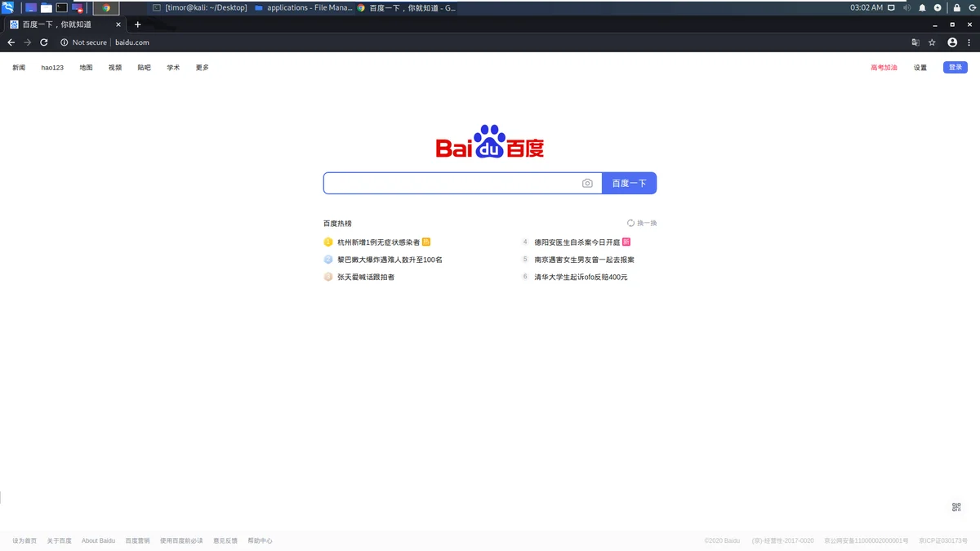
Task: Click the show desktop icon in the panel
Action: coord(31,7)
